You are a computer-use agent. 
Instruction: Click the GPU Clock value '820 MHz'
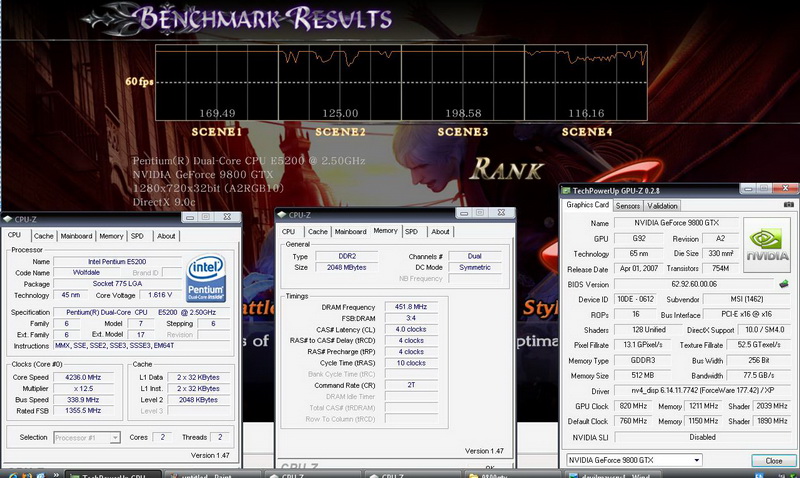(633, 406)
